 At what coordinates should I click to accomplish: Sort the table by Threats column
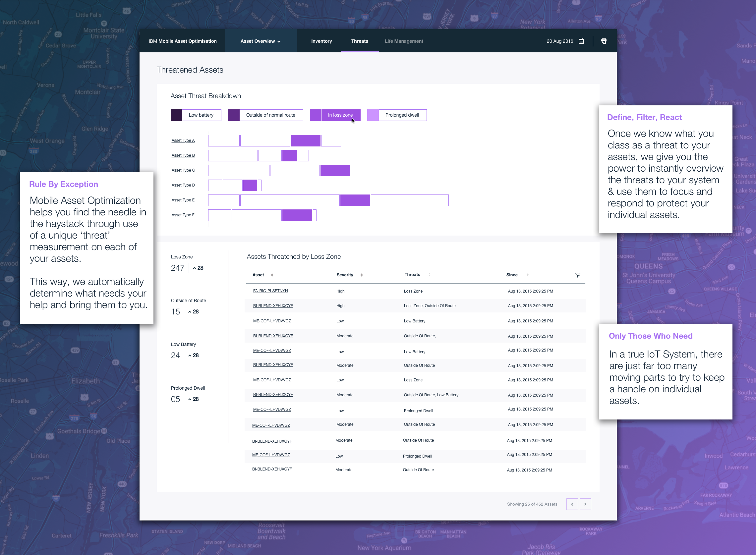[x=430, y=274]
